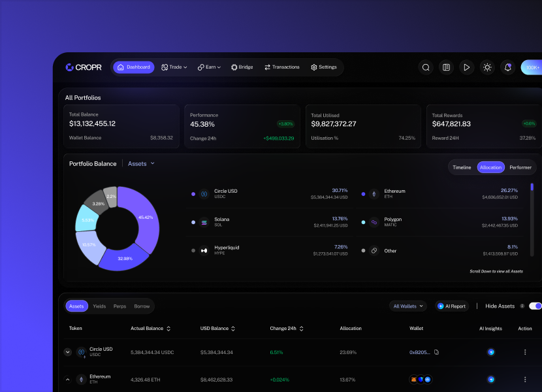Select the Assets table tab
Screen dimensions: 542x392
coord(76,306)
